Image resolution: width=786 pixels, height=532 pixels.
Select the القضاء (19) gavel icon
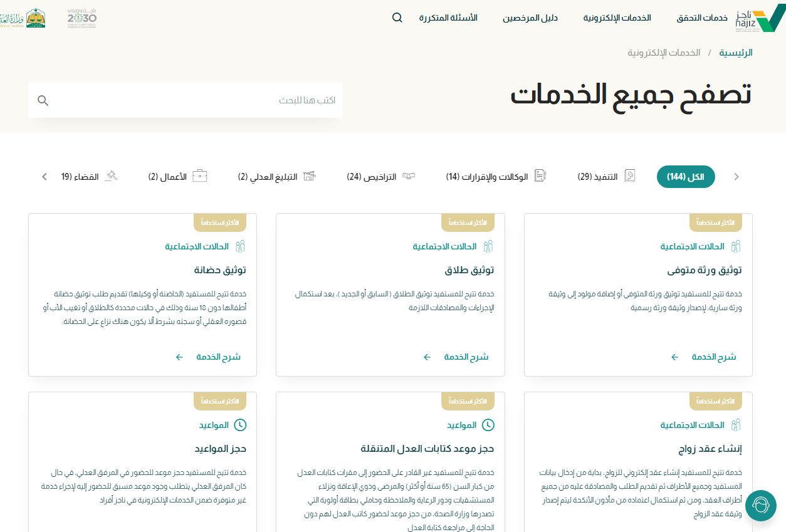click(112, 177)
